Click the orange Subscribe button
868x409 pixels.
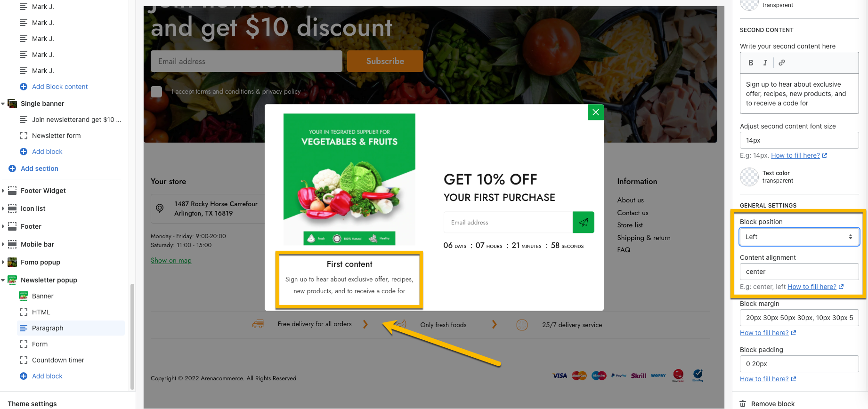pyautogui.click(x=385, y=61)
